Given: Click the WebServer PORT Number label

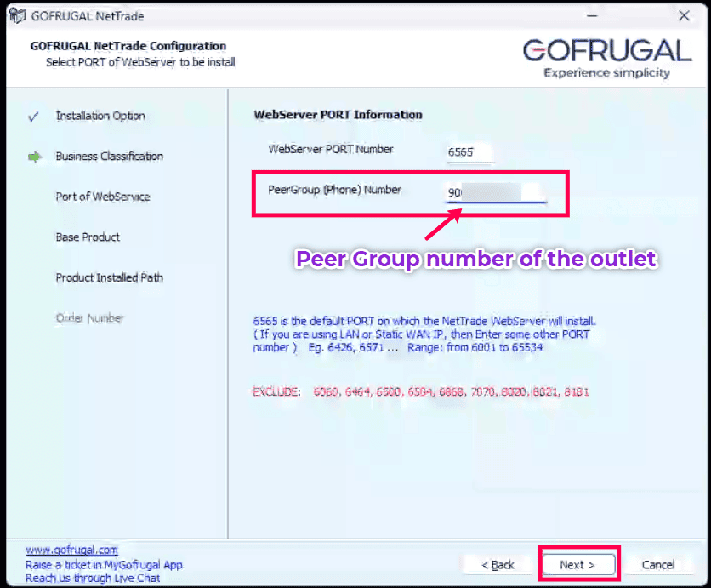Looking at the screenshot, I should [331, 149].
